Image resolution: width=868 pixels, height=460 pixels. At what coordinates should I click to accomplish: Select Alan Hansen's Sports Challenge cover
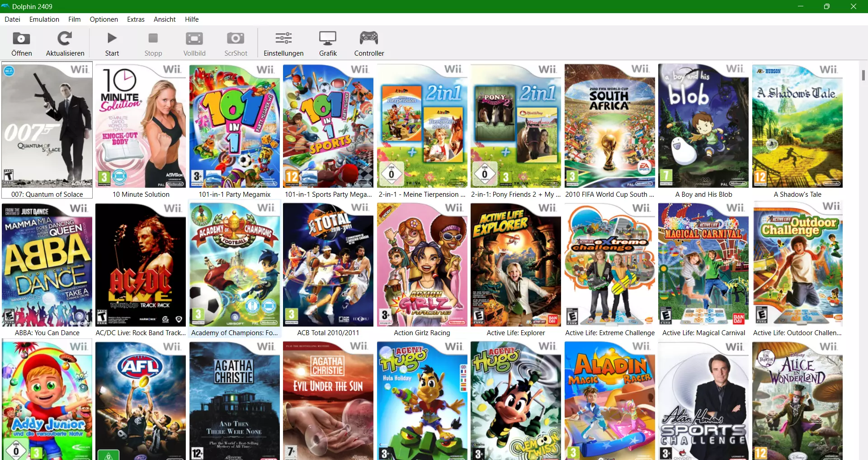(703, 401)
